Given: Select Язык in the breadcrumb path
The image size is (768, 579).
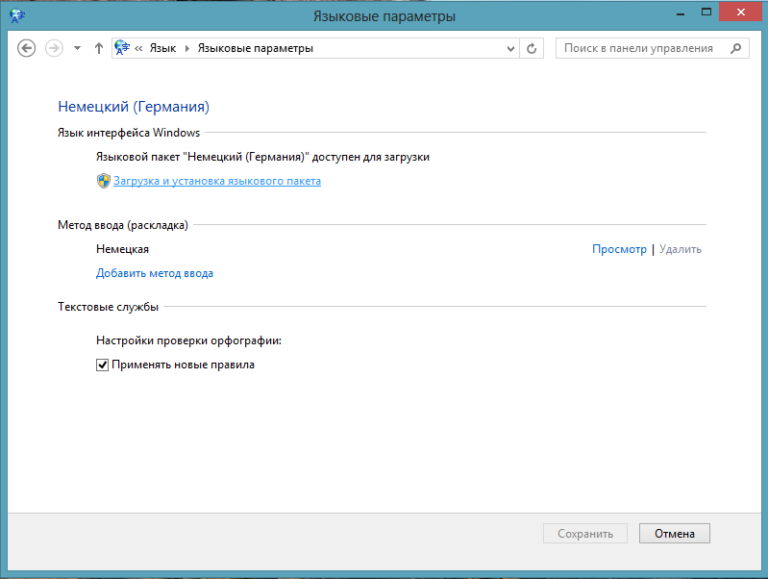Looking at the screenshot, I should click(163, 48).
